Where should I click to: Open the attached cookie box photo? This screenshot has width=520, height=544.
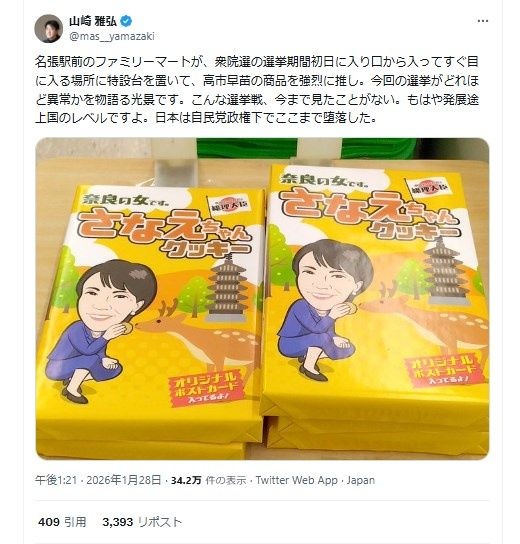(x=262, y=299)
